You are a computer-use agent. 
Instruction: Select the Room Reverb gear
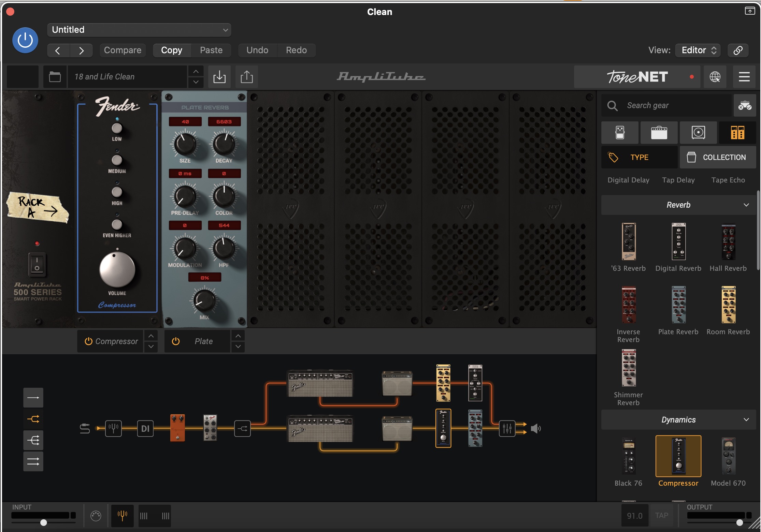[x=728, y=310]
